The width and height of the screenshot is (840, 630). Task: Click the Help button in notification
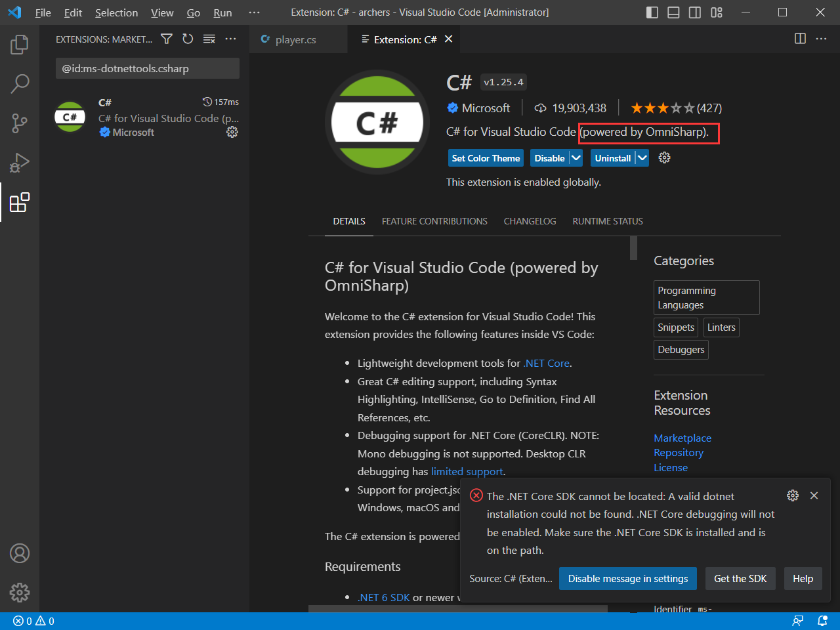pos(803,578)
